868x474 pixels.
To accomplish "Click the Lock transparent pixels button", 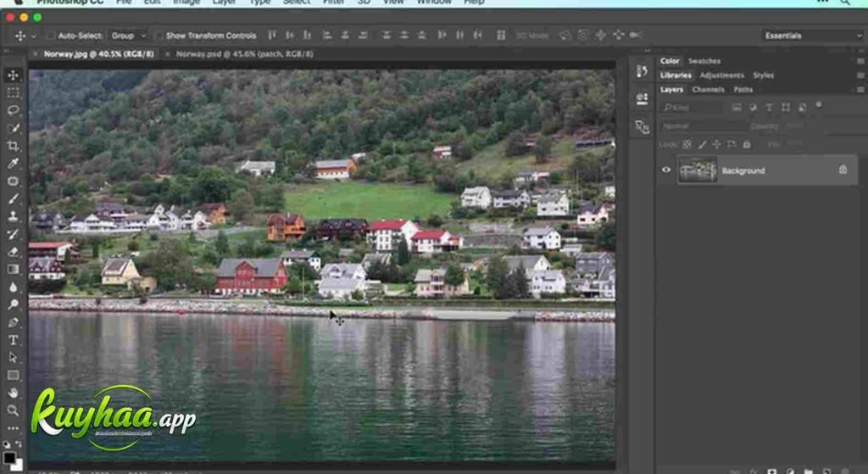I will click(x=687, y=144).
